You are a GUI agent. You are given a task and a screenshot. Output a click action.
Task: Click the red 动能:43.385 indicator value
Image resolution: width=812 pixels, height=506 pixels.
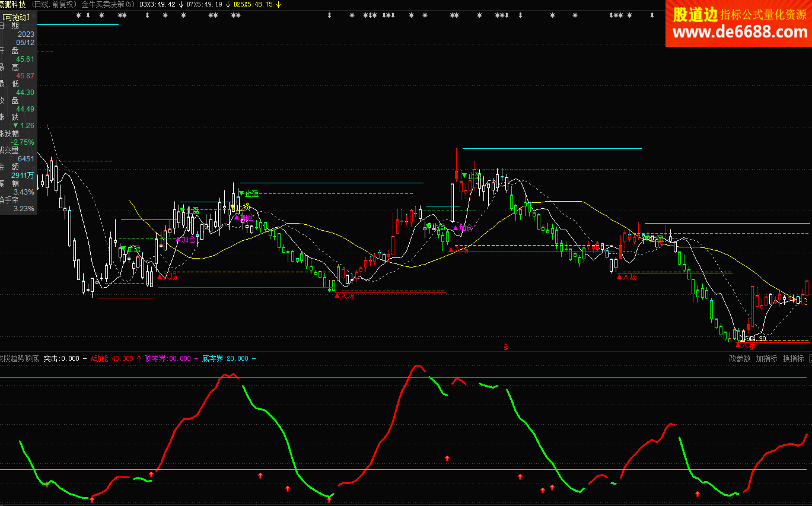point(112,359)
